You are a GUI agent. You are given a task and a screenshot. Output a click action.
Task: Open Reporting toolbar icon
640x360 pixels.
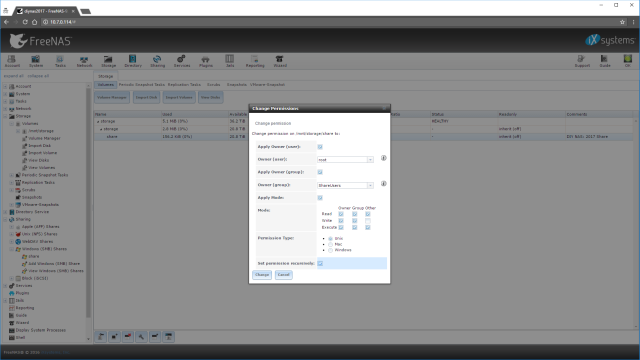point(255,61)
